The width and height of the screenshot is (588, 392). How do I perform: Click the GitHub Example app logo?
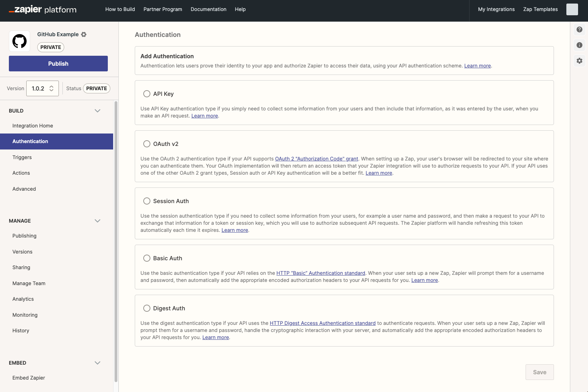20,41
